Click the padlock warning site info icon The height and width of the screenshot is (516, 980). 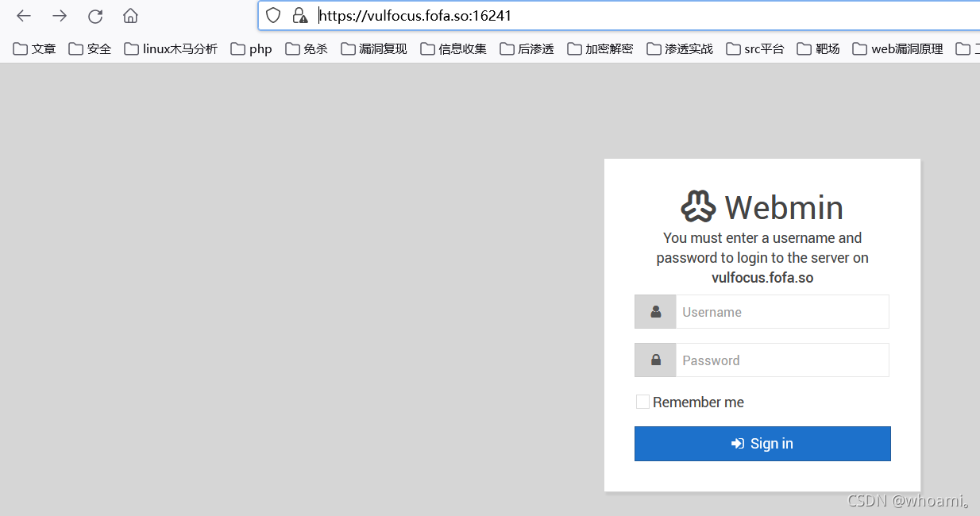point(299,15)
